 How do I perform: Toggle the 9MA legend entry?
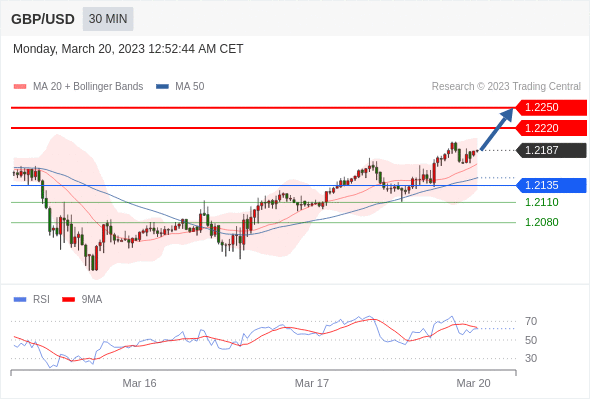pyautogui.click(x=82, y=300)
